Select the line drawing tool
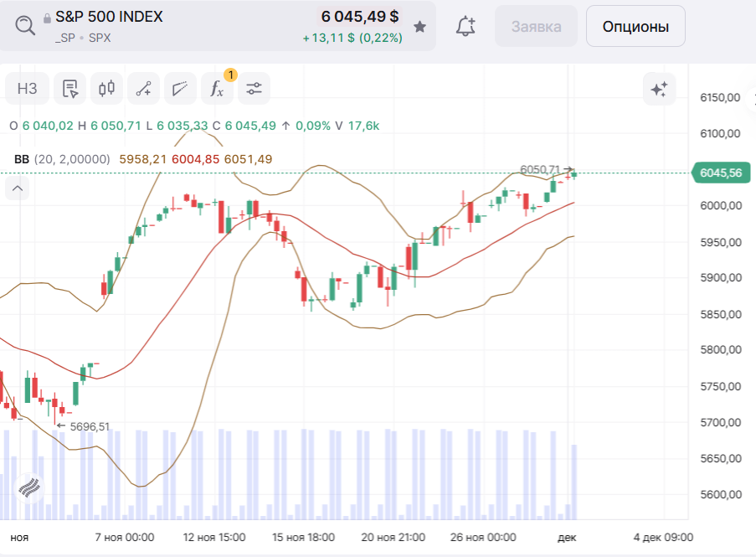This screenshot has width=756, height=557. tap(143, 88)
